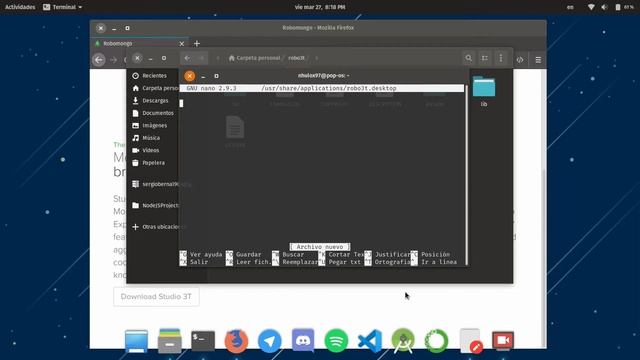Open the sergiobernal network location in sidebar
The image size is (640, 360).
coord(155,184)
